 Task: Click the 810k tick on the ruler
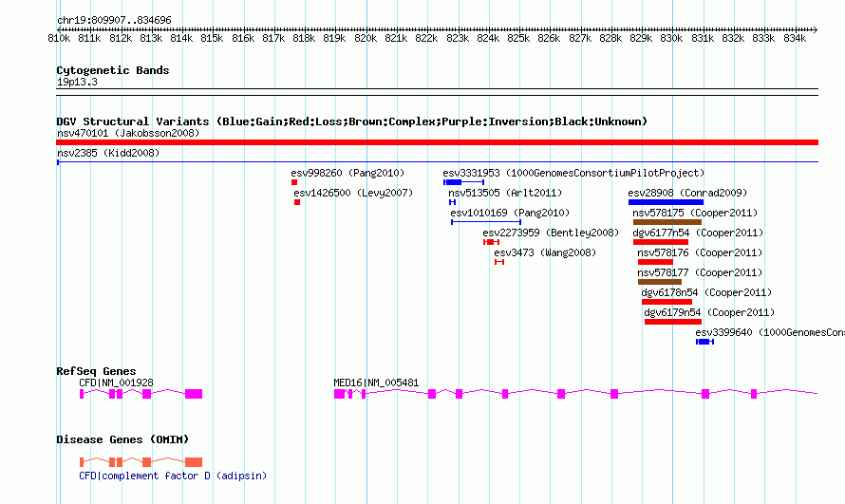click(59, 38)
